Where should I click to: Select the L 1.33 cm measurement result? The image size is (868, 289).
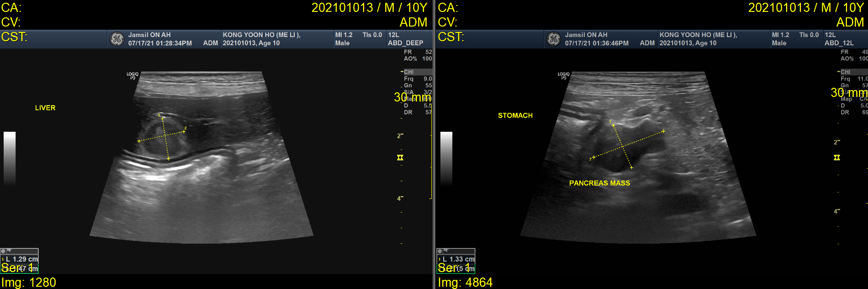pyautogui.click(x=458, y=259)
